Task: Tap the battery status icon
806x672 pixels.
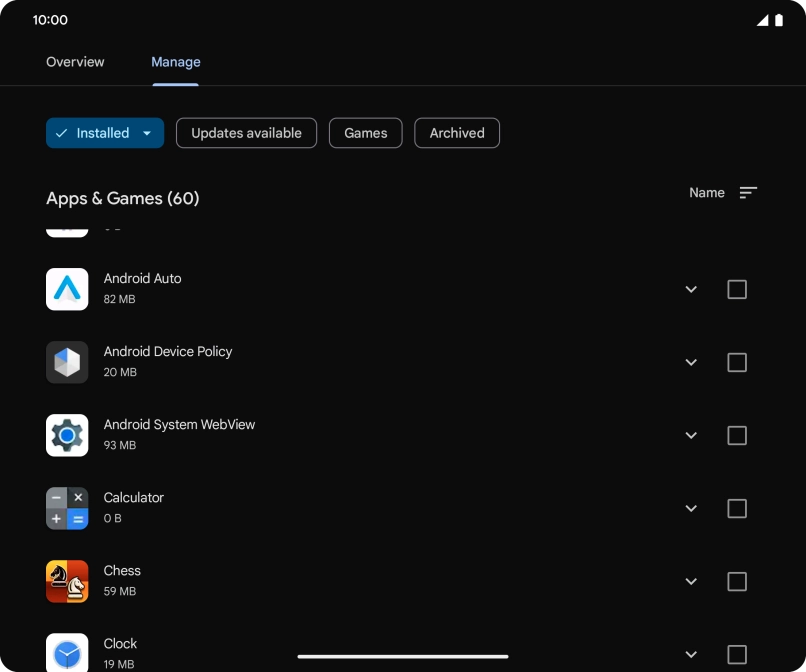Action: 779,20
